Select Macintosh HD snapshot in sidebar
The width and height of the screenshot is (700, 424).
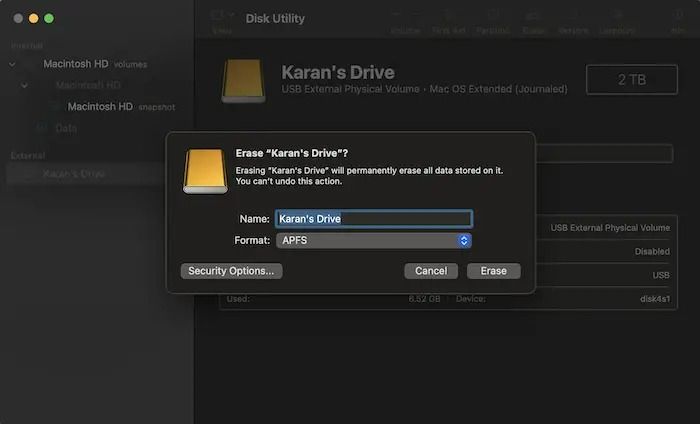tap(121, 107)
